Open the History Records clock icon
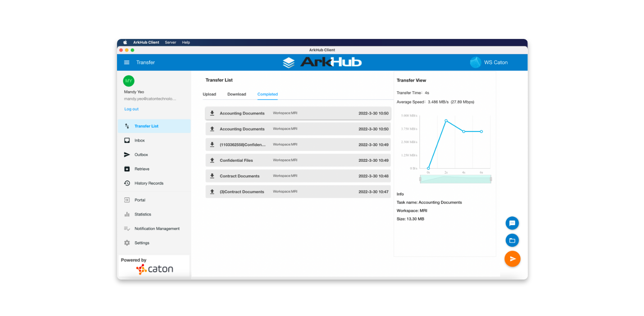 click(x=127, y=183)
